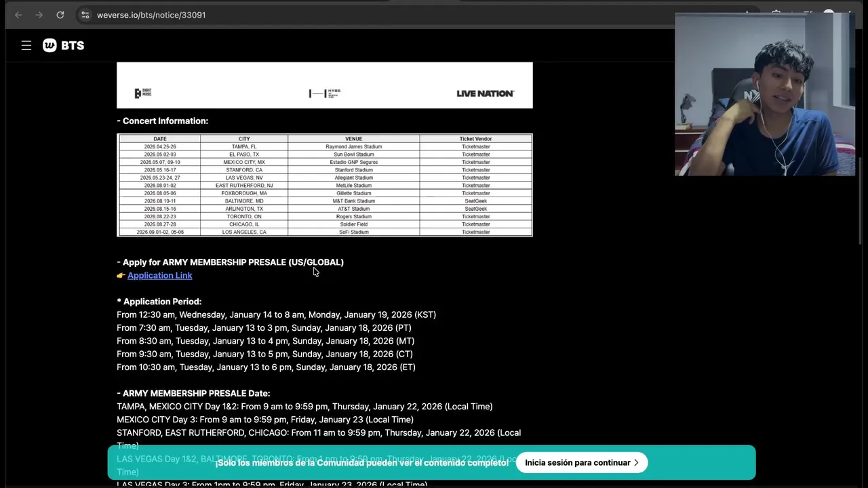Click the MEXICO CITY Day 3 presale line

point(265,420)
